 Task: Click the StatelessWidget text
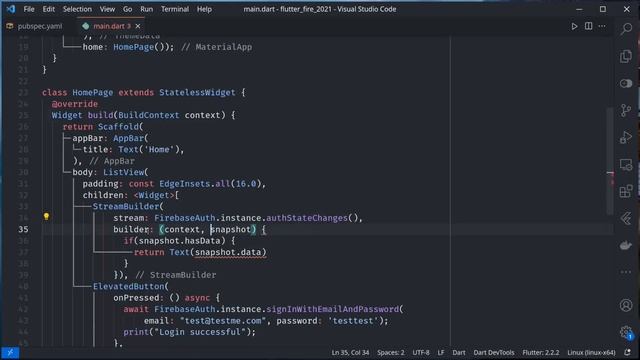[197, 93]
